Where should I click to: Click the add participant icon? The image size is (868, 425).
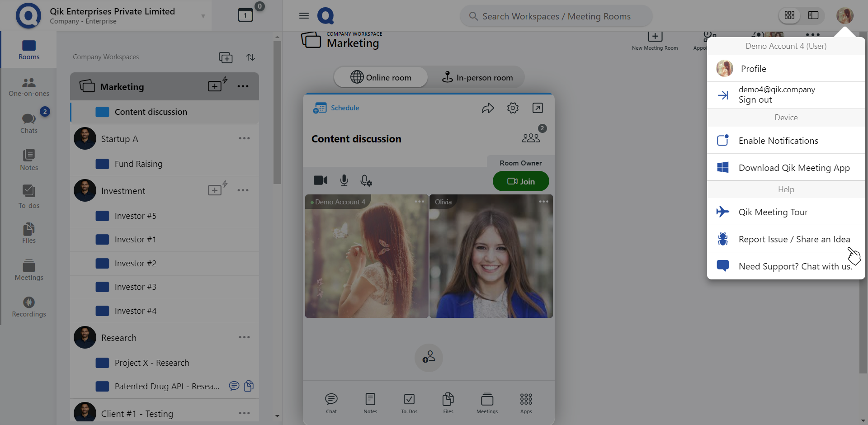pos(428,358)
